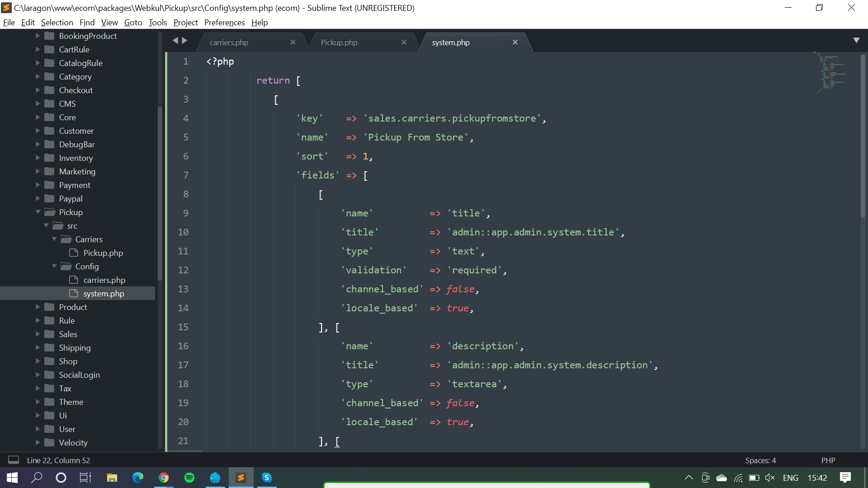Open the Goto menu

133,23
